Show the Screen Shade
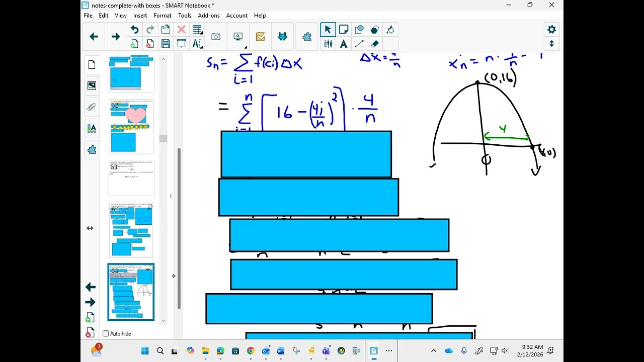644x362 pixels. tap(181, 44)
